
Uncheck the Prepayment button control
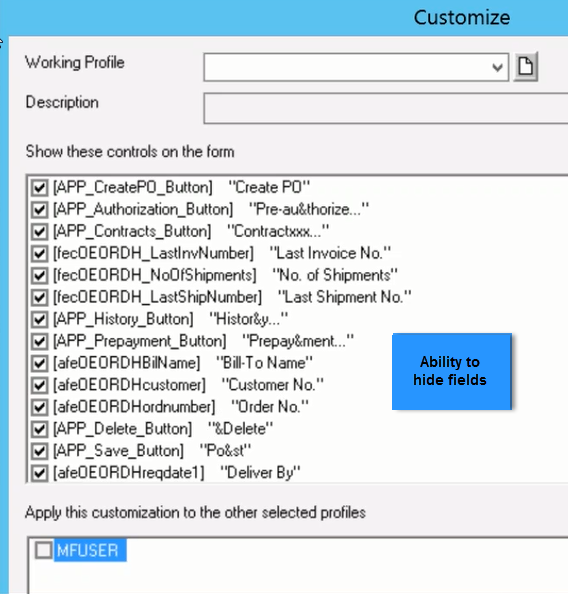pos(40,341)
